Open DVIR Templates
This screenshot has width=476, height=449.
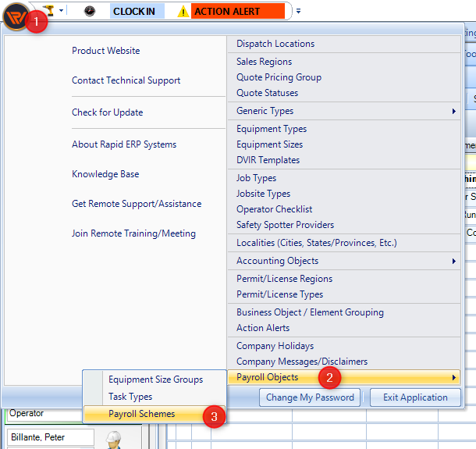343,160
